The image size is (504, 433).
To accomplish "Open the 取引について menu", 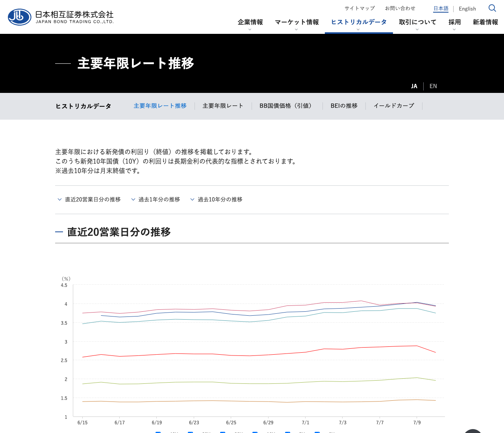I will coord(417,22).
